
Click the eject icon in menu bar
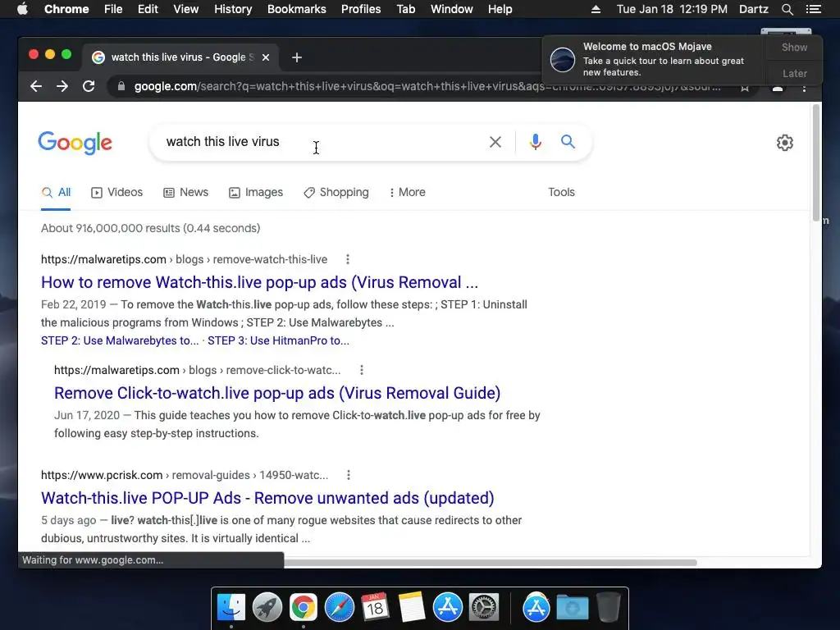click(596, 9)
